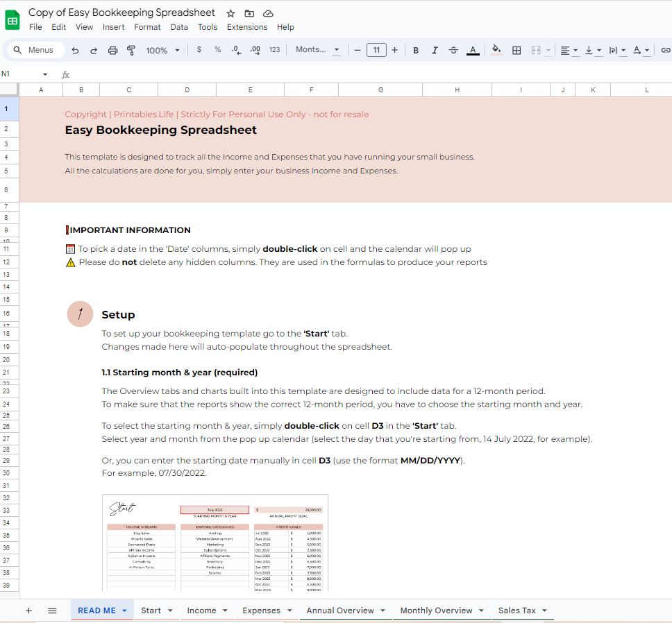
Task: Decrease font size with minus button
Action: 358,50
